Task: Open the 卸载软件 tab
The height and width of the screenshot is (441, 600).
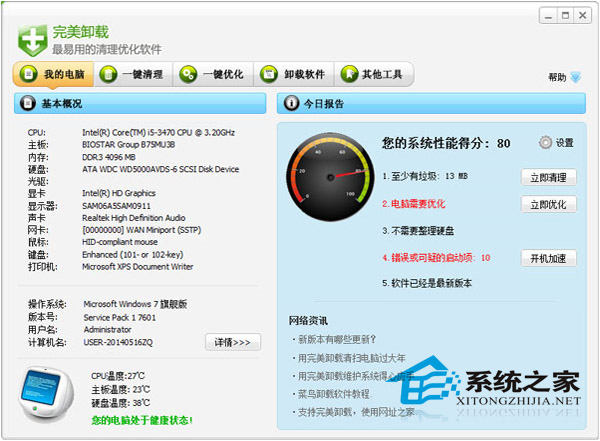Action: tap(293, 74)
